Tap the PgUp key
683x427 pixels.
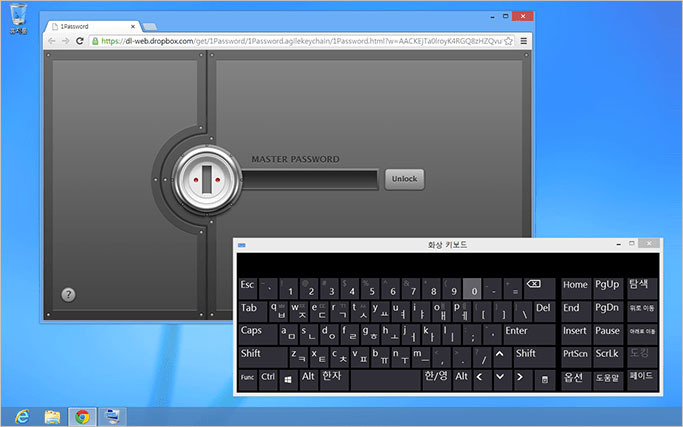(x=608, y=289)
